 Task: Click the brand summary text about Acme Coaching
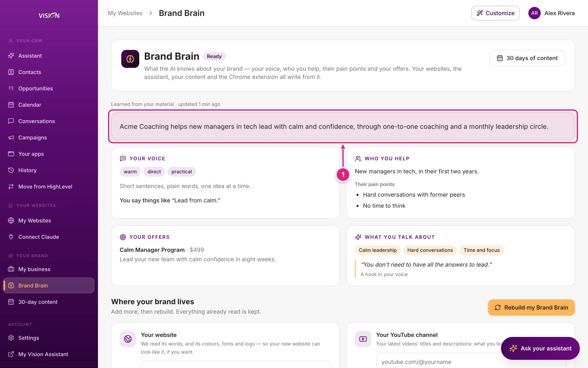334,127
